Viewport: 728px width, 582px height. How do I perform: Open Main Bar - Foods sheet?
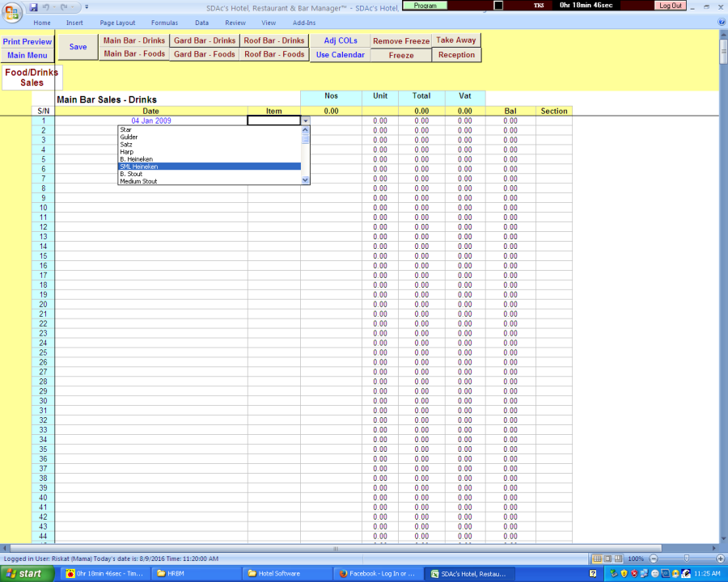point(134,54)
